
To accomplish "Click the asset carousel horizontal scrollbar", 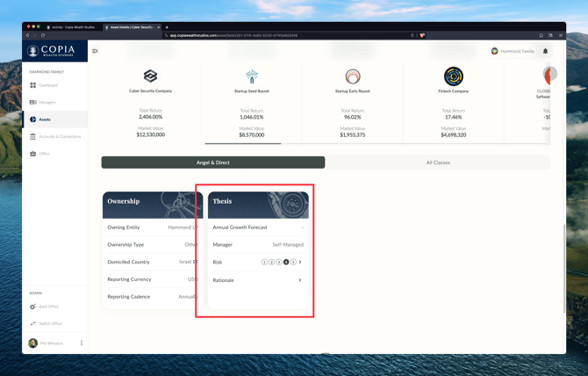I will pos(243,143).
